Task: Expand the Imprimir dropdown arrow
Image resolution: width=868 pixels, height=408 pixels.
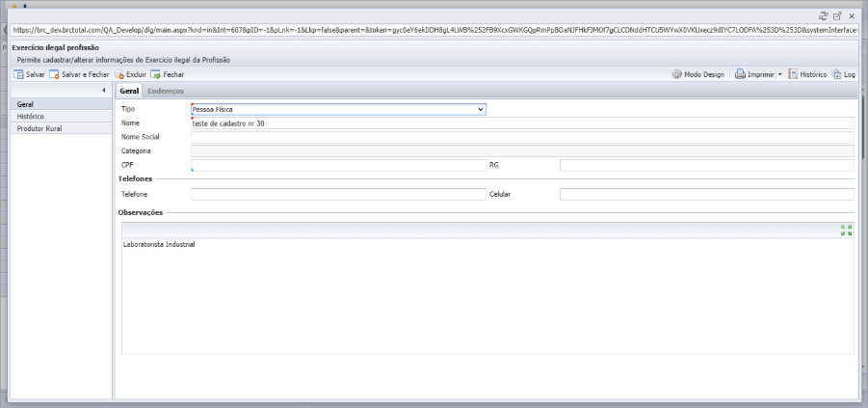Action: pyautogui.click(x=779, y=74)
